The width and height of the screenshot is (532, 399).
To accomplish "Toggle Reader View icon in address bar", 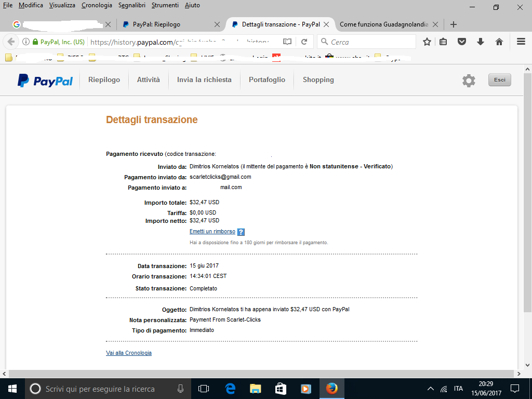I will pos(287,42).
